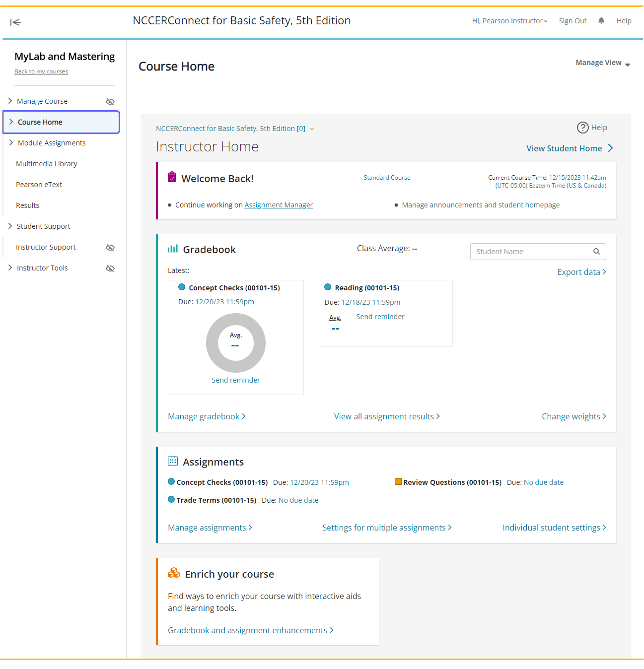Click the Current Course Time 12/15/2023 value
The width and height of the screenshot is (644, 669).
click(577, 178)
